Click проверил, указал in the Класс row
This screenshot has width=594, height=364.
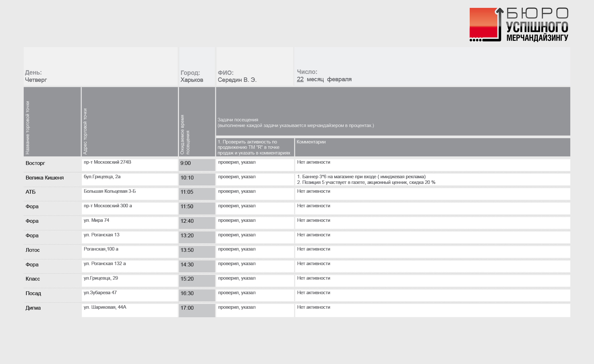pos(237,278)
